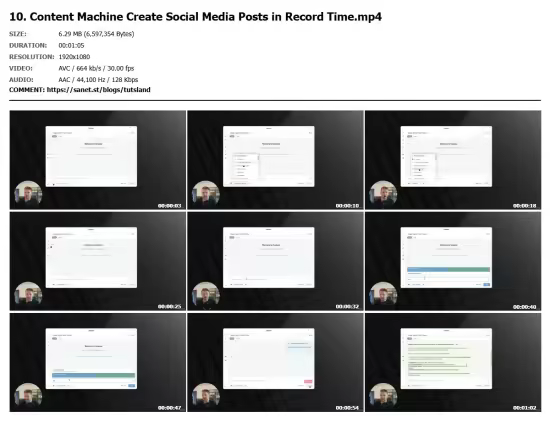The height and width of the screenshot is (422, 550).
Task: Select the frame stamped 00:00:18
Action: click(453, 160)
